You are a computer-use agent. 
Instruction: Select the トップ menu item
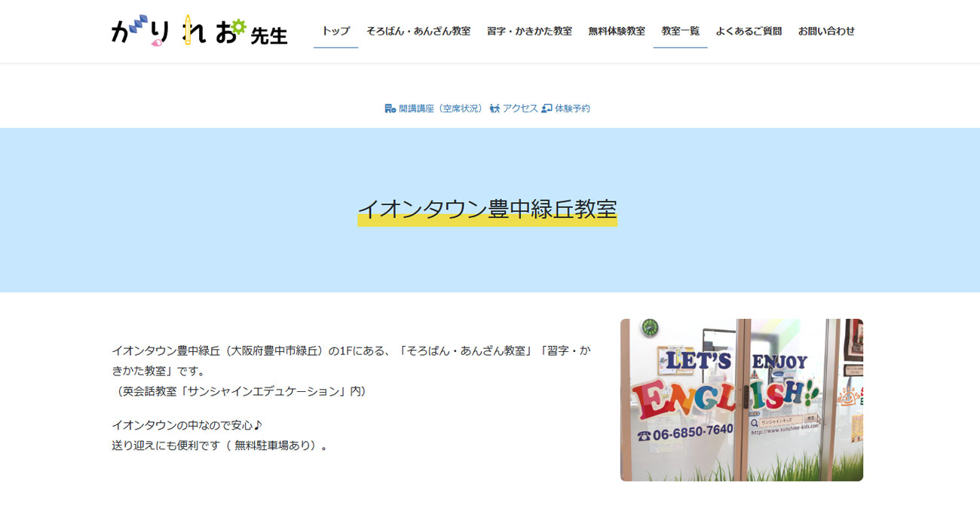pyautogui.click(x=335, y=31)
